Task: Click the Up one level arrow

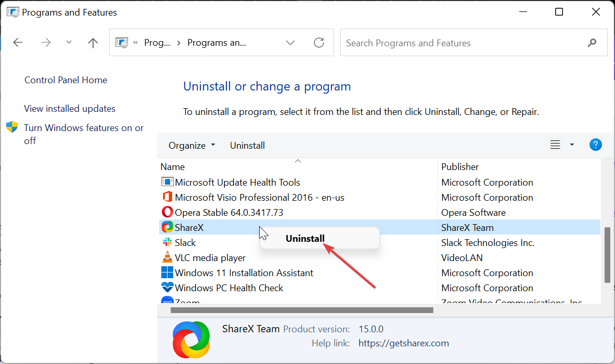Action: [x=93, y=43]
